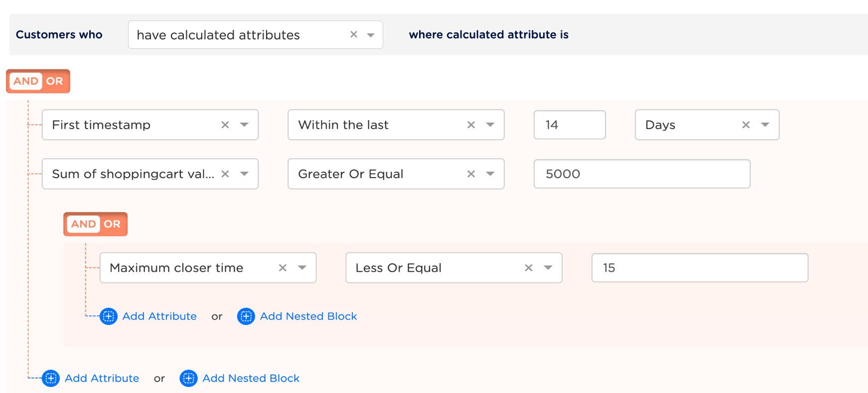
Task: Click Add Nested Block inside nested block
Action: pos(308,316)
